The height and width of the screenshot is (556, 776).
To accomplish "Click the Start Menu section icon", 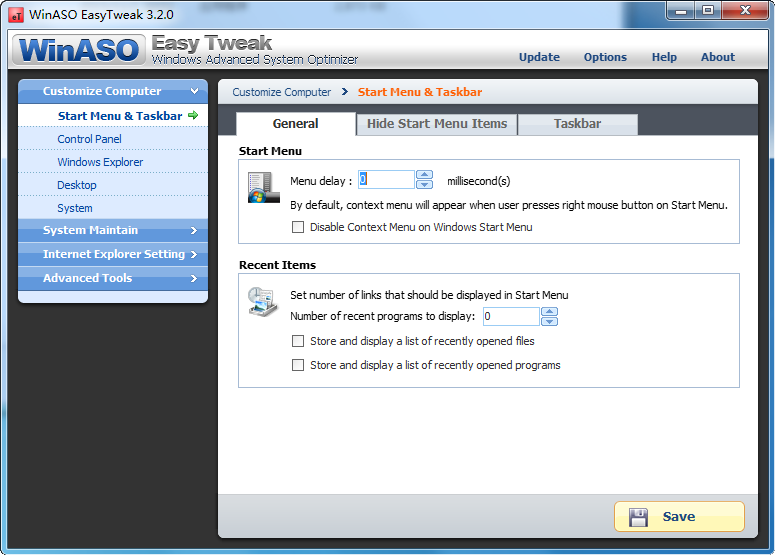I will [x=264, y=187].
